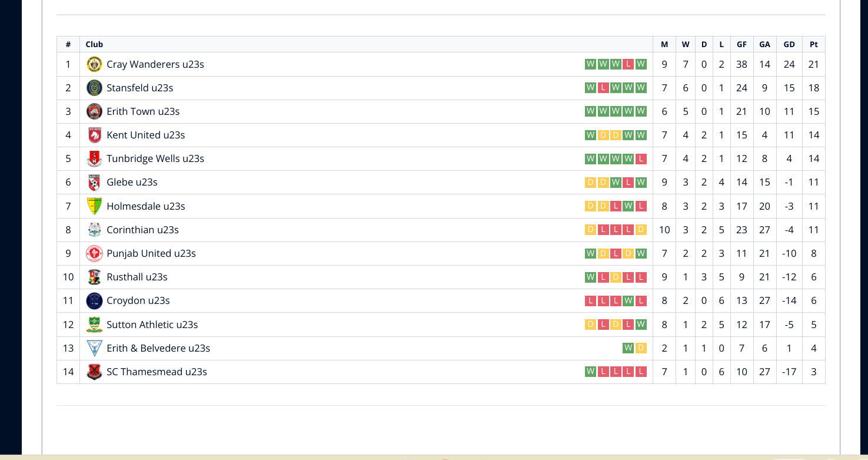Click the GD column header
Viewport: 868px width, 460px height.
[789, 44]
